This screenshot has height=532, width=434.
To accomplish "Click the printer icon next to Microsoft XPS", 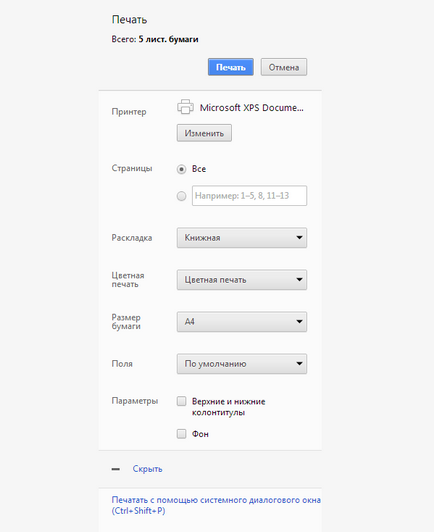I will pos(185,107).
